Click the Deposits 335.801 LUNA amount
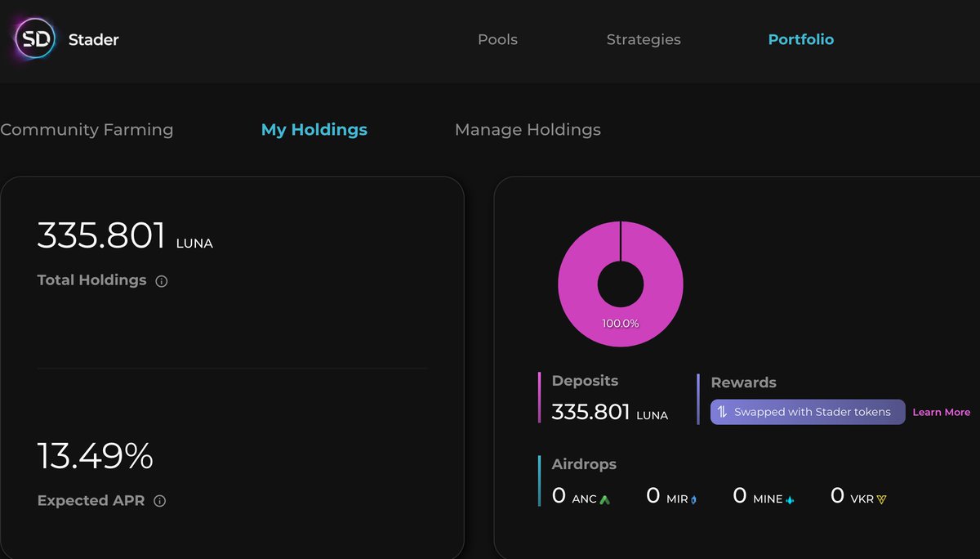 (x=610, y=412)
